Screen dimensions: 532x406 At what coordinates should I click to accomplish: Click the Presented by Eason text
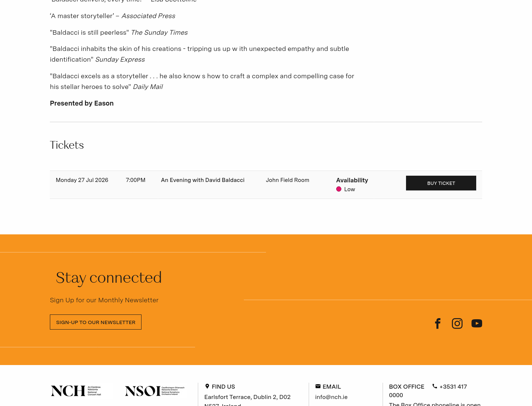tap(82, 103)
